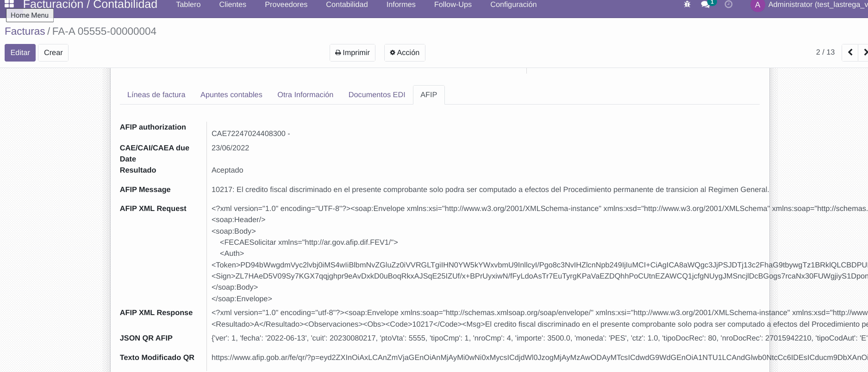Click the debug bug icon
This screenshot has width=868, height=372.
(687, 4)
